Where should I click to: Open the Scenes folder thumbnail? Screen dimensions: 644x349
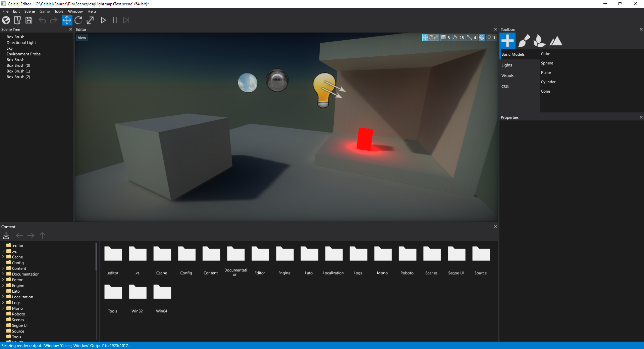(432, 261)
